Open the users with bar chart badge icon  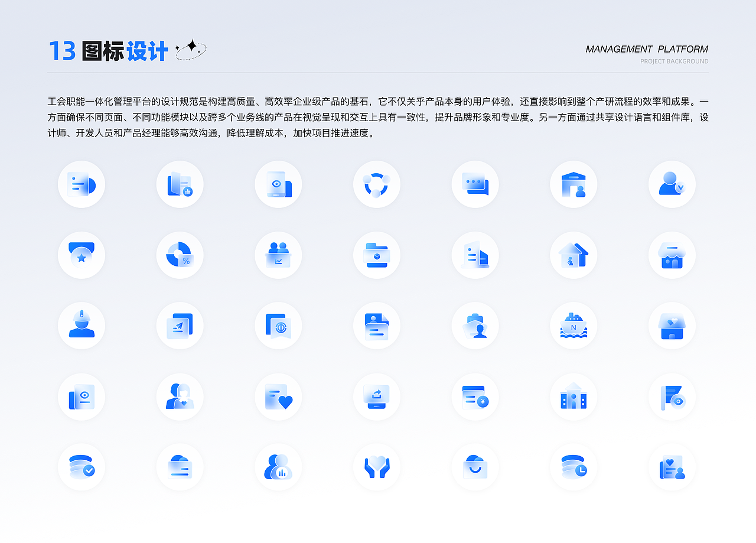click(278, 467)
